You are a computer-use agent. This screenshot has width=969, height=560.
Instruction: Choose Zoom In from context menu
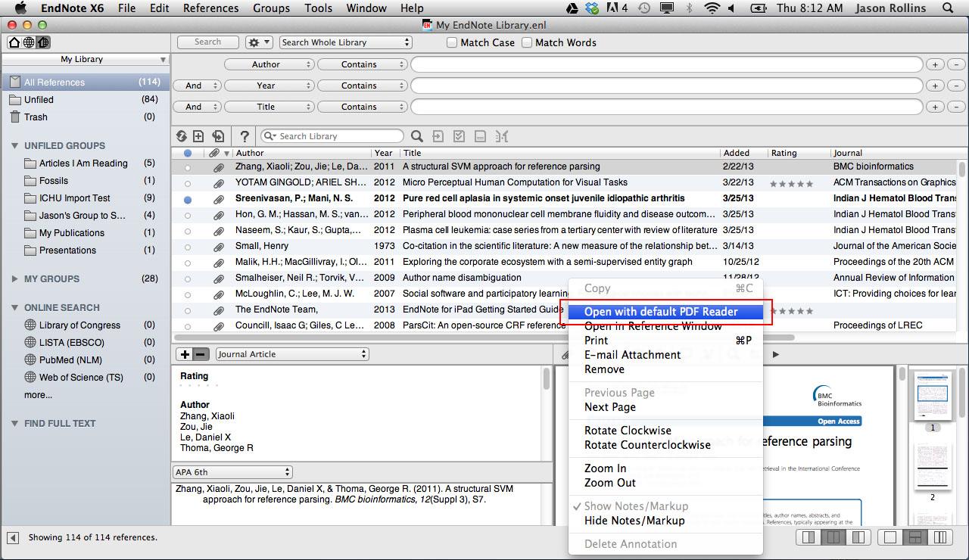click(666, 468)
